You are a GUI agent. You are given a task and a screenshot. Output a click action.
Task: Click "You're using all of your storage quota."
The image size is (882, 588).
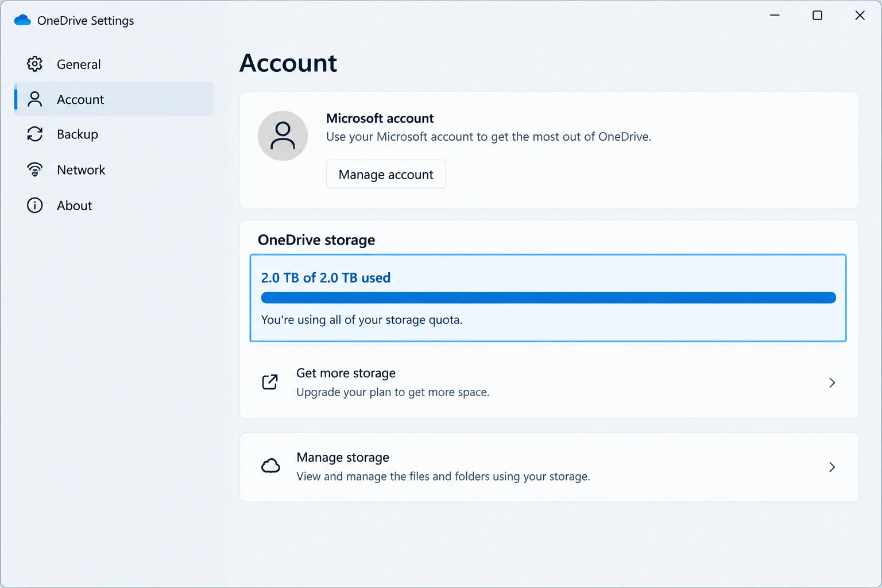tap(362, 320)
